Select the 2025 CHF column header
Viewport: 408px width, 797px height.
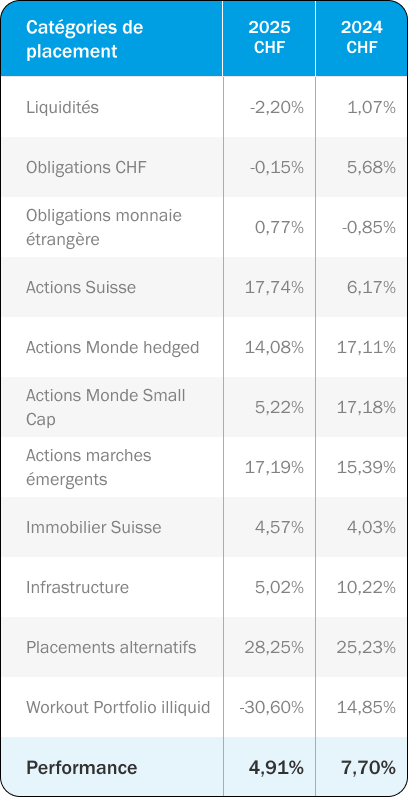coord(269,37)
